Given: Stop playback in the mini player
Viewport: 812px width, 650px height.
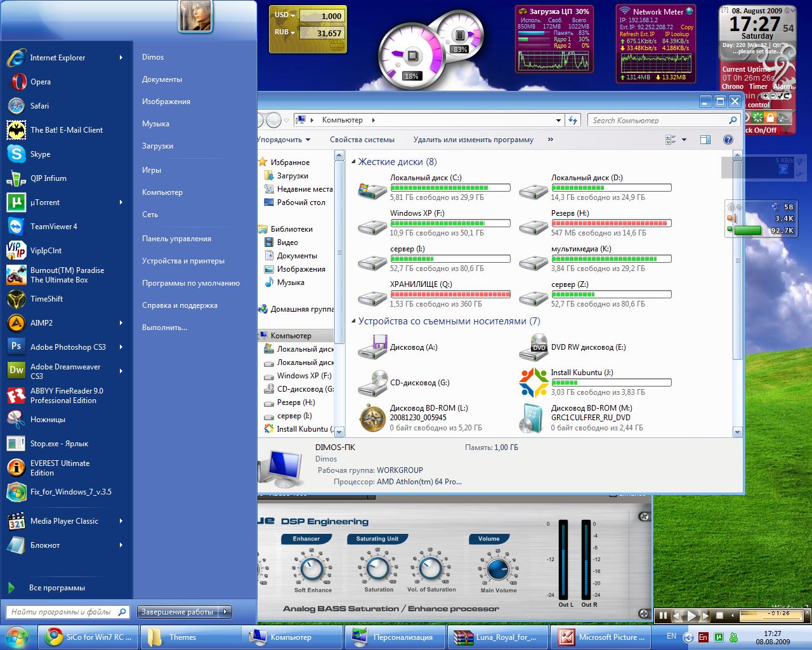Looking at the screenshot, I should click(719, 615).
